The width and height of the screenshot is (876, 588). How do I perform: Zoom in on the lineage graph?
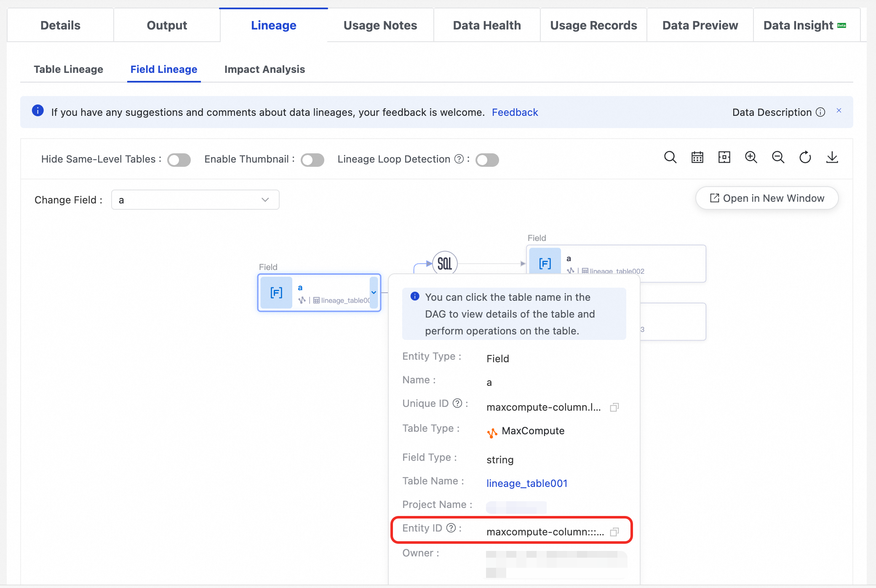[x=751, y=158]
